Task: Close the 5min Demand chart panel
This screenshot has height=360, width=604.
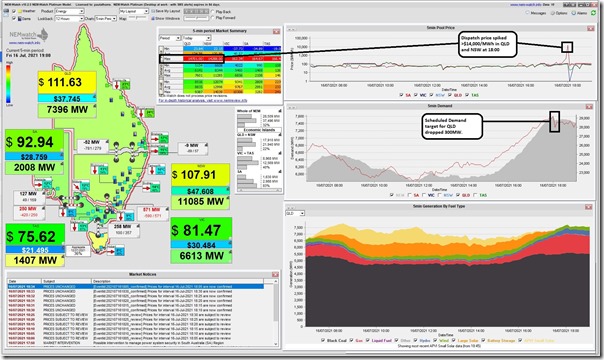Action: [589, 106]
